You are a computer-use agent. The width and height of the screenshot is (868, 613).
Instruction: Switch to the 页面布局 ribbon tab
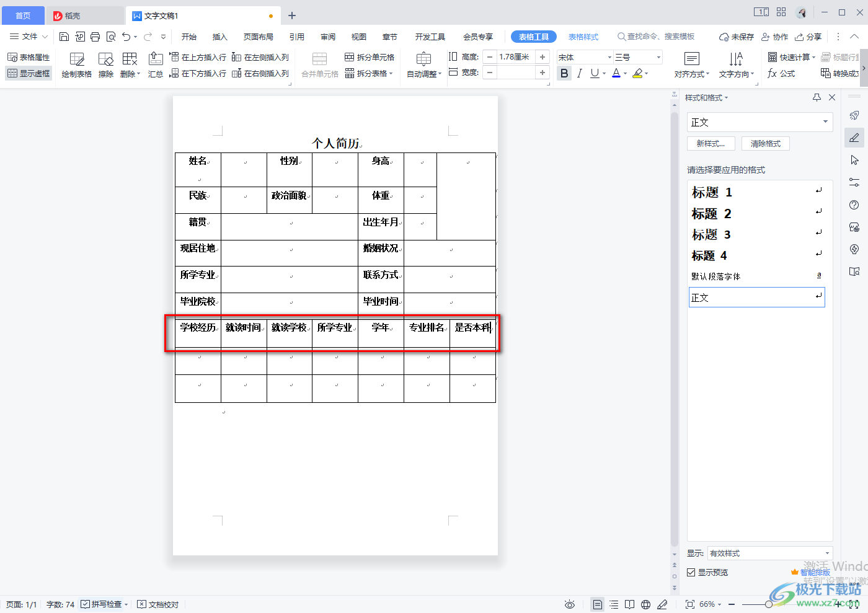pyautogui.click(x=259, y=37)
